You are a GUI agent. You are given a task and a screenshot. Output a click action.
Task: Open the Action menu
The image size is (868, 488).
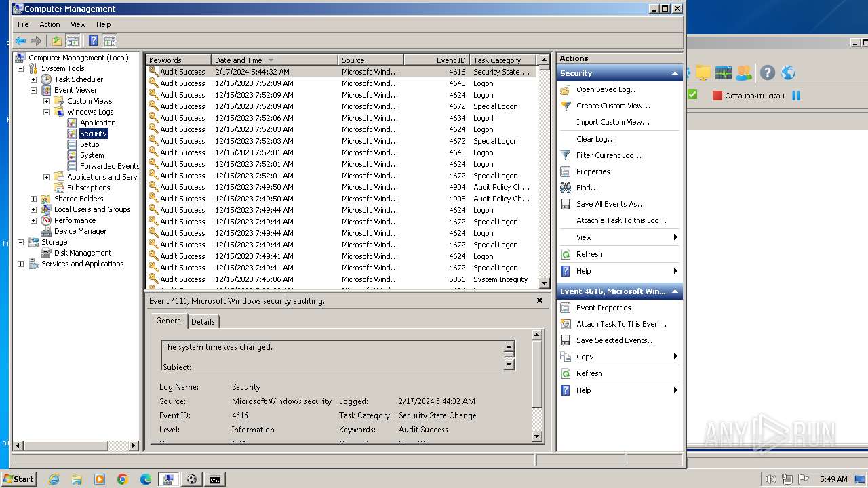coord(50,24)
